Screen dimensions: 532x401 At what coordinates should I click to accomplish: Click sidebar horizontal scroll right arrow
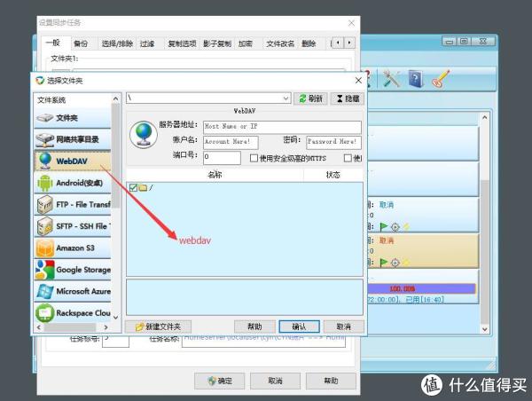tap(106, 327)
